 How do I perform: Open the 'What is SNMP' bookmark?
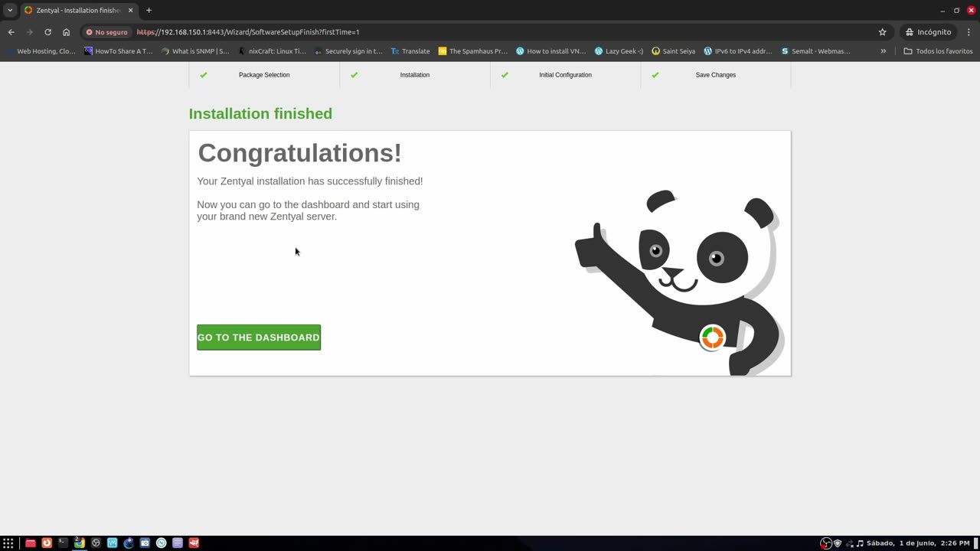tap(195, 51)
